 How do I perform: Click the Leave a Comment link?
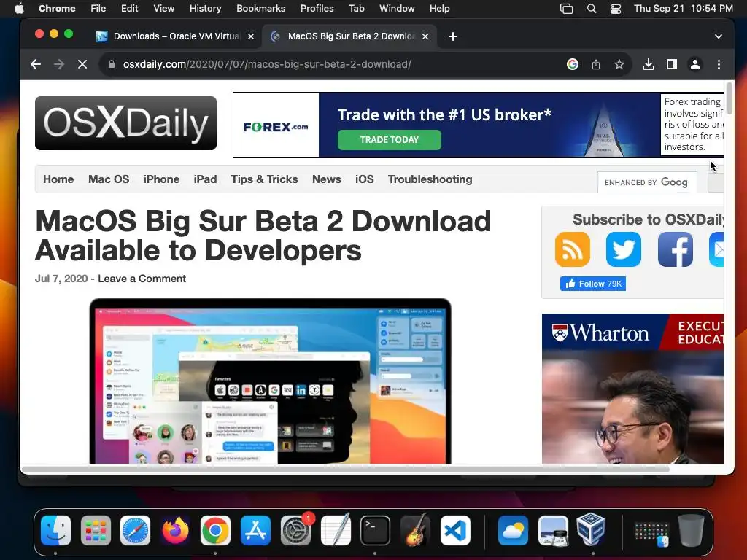coord(142,279)
